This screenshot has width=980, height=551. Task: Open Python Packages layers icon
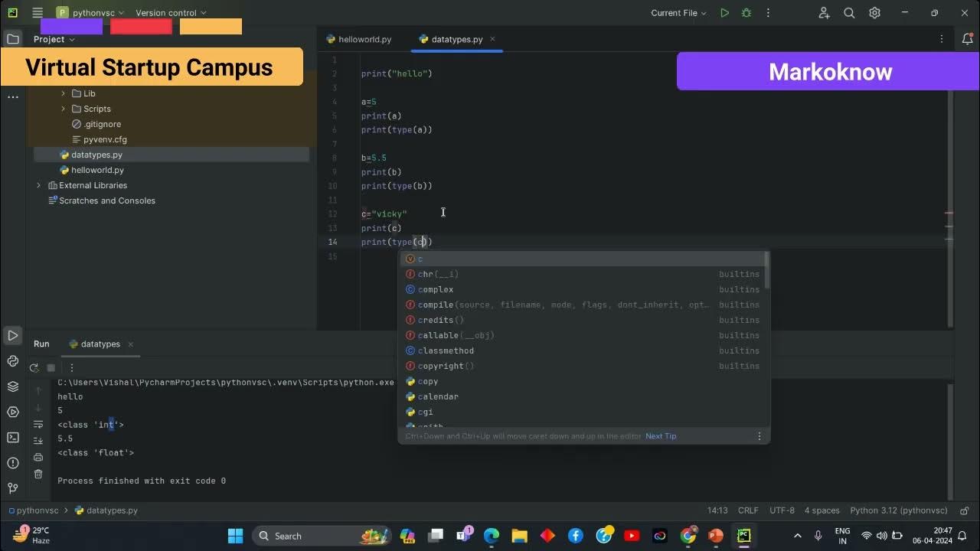(x=13, y=386)
